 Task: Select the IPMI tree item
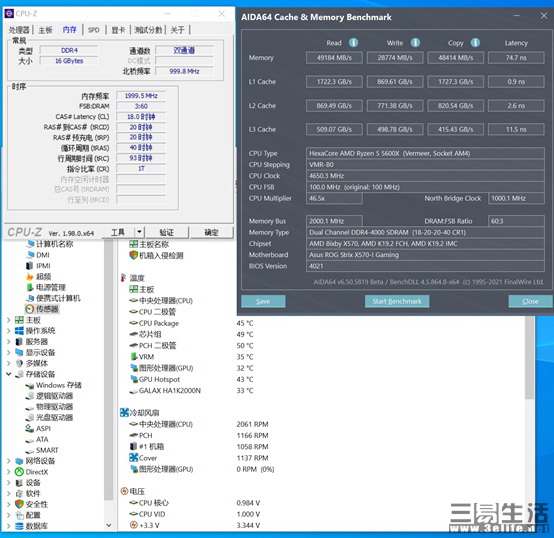[43, 266]
